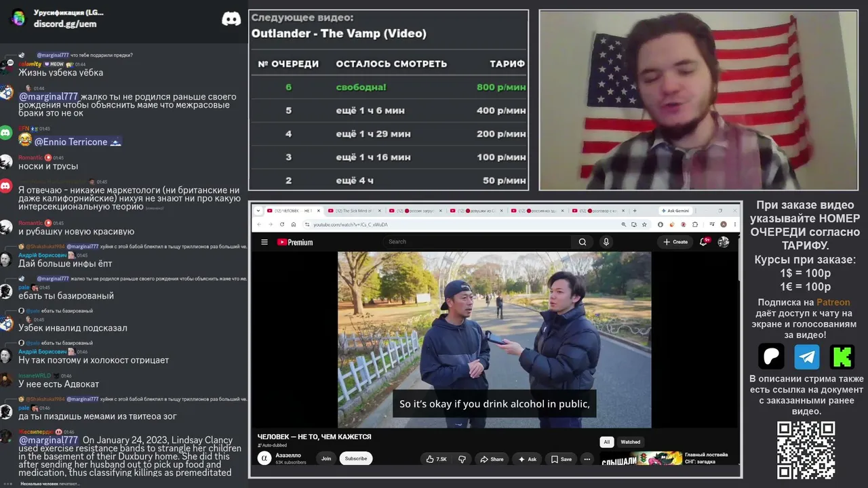Viewport: 868px width, 488px height.
Task: Click the 'Главный лоствейв СНГ: загадка' video title
Action: 707,458
